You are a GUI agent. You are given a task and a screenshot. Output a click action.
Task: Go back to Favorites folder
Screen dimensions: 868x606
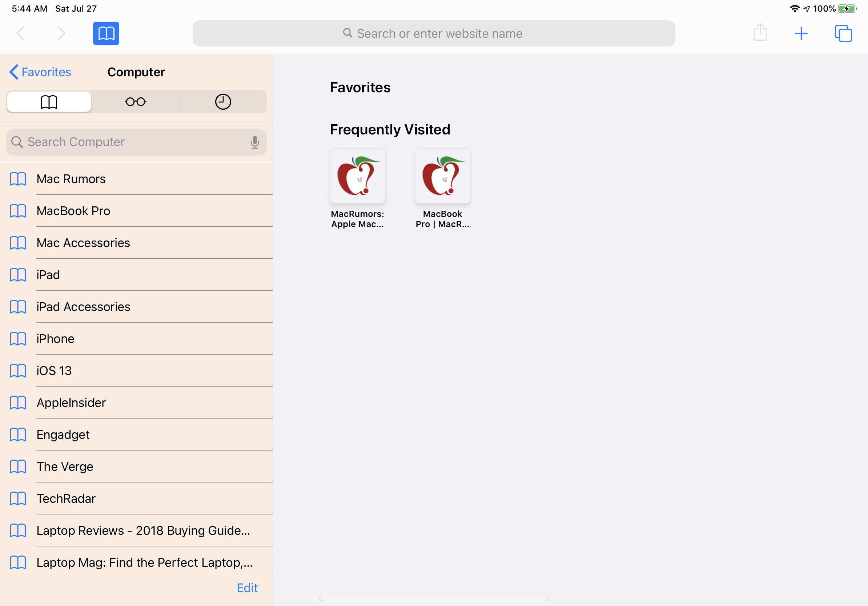click(x=40, y=72)
